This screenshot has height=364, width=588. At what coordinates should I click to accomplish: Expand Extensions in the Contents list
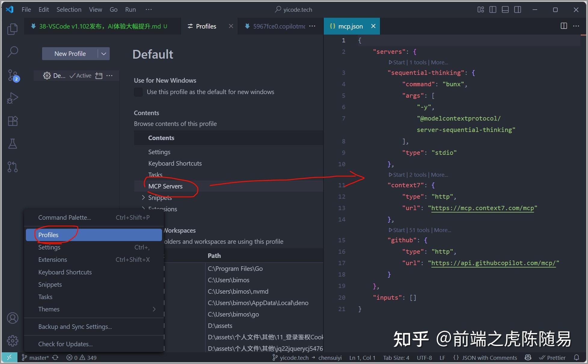143,209
